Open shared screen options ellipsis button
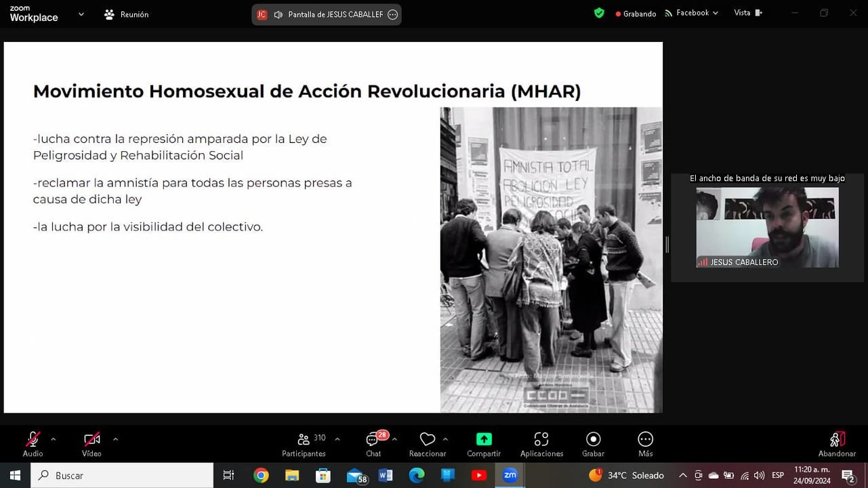The height and width of the screenshot is (488, 868). click(392, 15)
